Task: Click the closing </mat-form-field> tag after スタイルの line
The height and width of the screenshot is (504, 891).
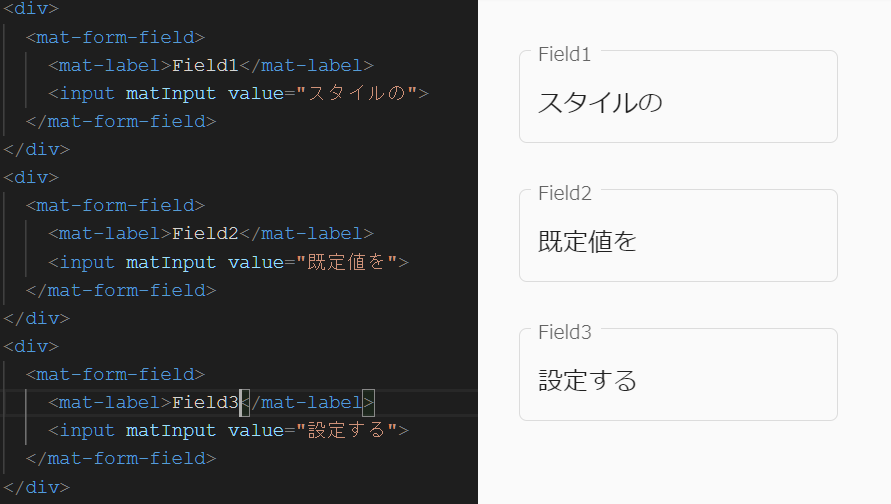Action: (x=121, y=122)
